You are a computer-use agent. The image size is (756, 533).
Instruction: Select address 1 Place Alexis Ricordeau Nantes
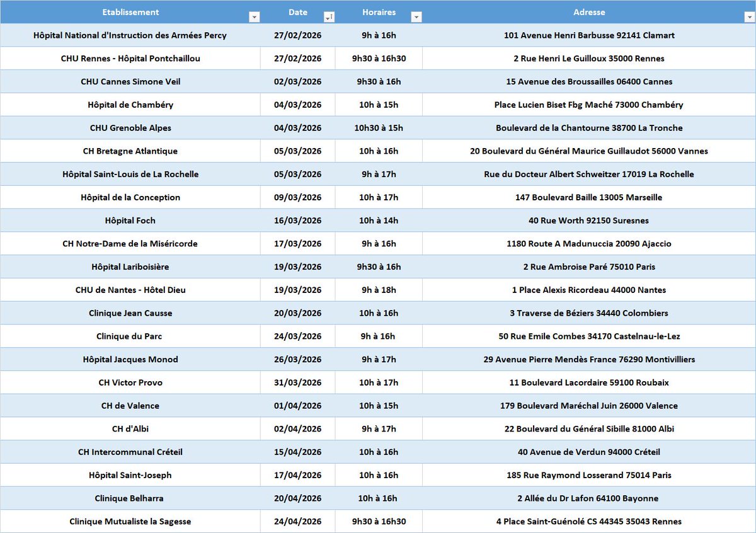click(589, 290)
